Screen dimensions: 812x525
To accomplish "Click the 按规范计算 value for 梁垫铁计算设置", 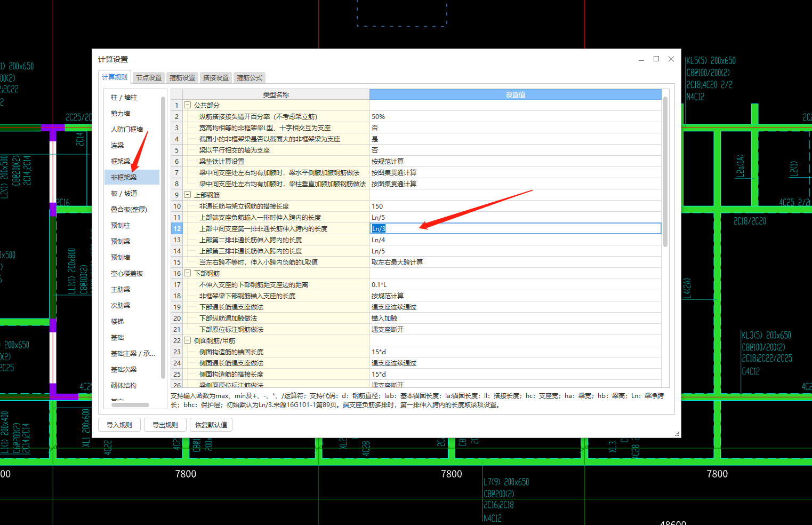I will [x=516, y=161].
